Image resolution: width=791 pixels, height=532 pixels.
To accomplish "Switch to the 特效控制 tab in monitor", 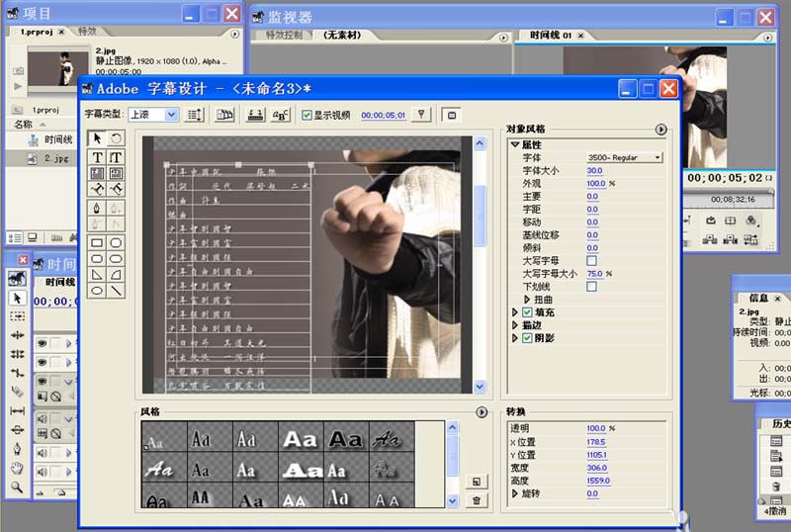I will pyautogui.click(x=284, y=35).
